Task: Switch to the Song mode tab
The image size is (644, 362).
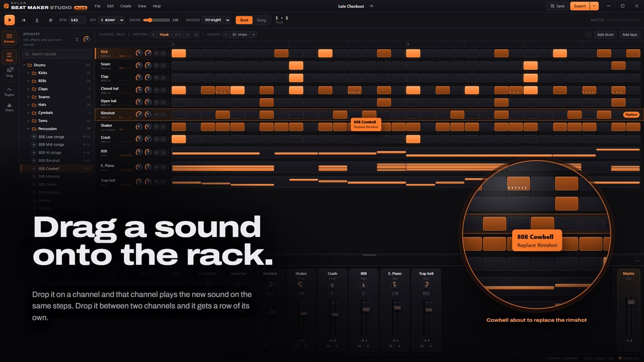Action: [261, 20]
